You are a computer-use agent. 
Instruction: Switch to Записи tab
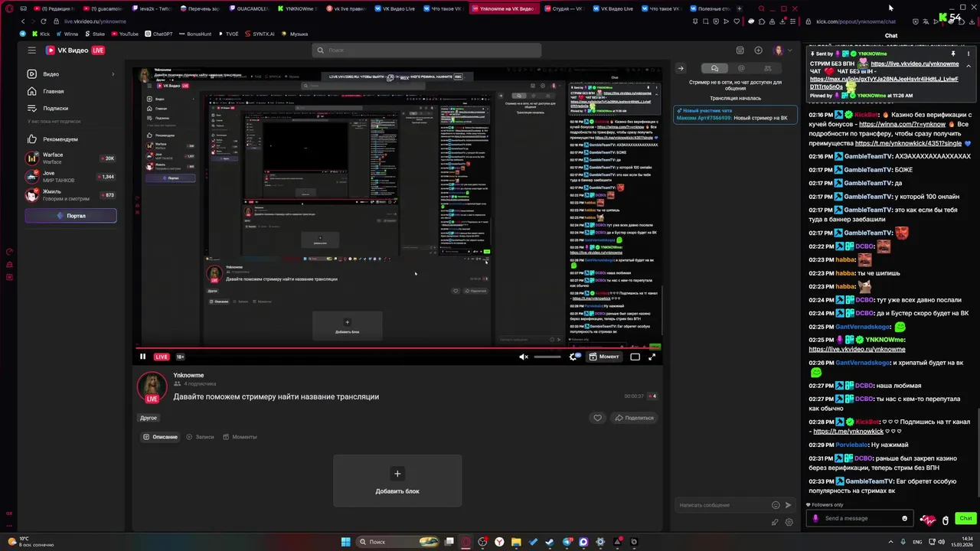click(201, 437)
